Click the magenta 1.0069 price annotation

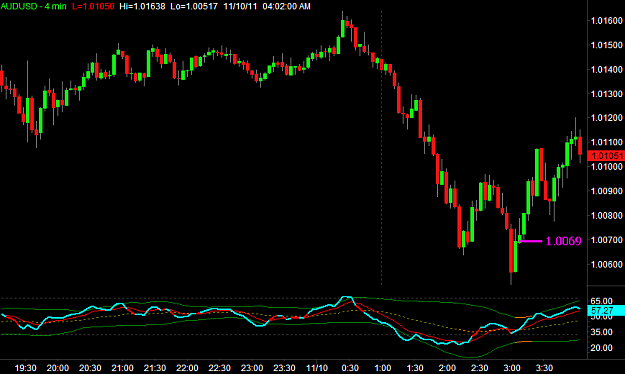563,241
